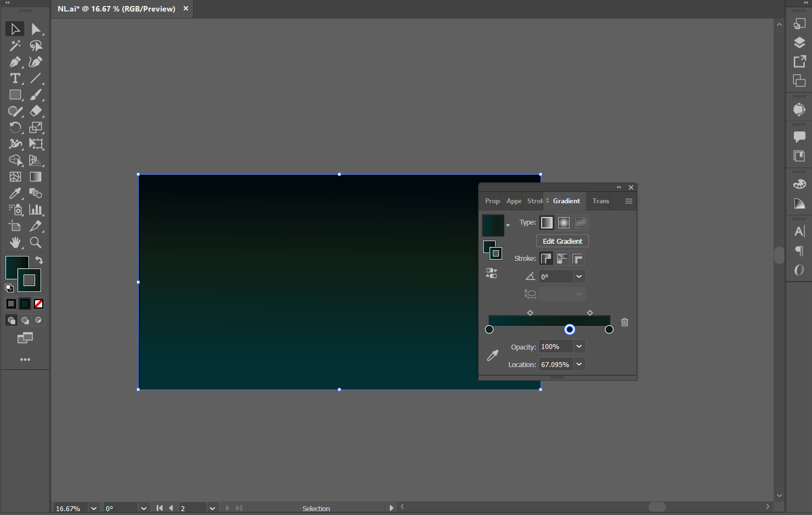812x515 pixels.
Task: Open the gradient preset swatch dropdown
Action: tap(508, 225)
